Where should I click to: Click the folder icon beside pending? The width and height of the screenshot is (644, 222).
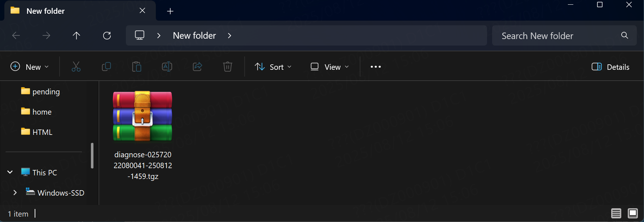click(x=25, y=91)
